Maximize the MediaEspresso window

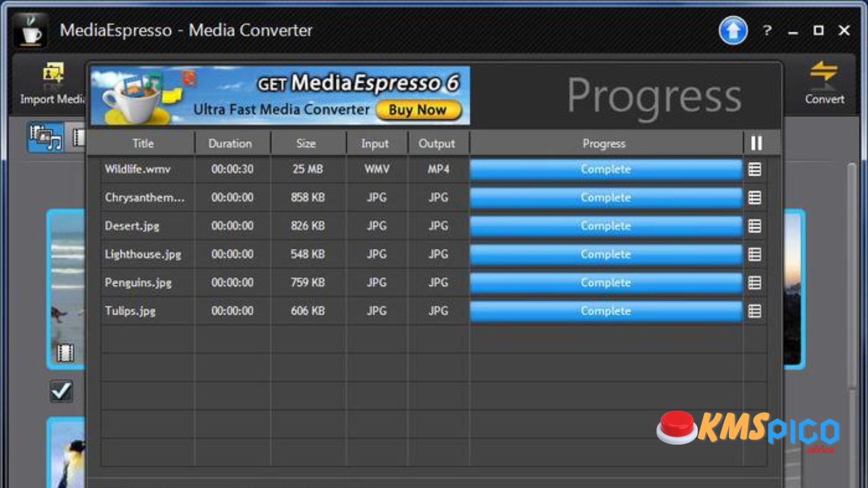(818, 30)
